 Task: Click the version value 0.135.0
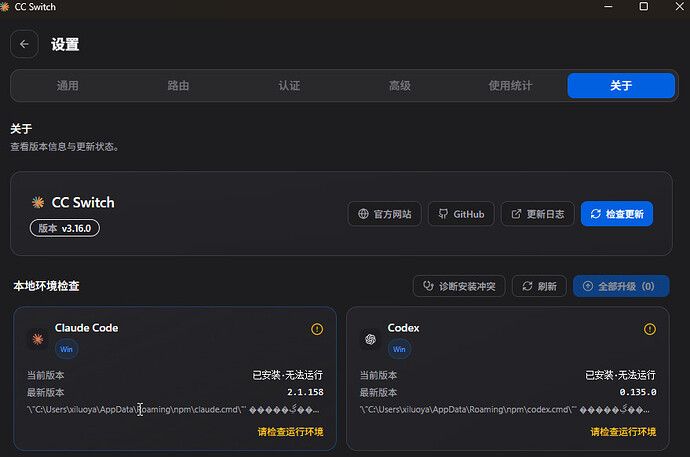638,392
